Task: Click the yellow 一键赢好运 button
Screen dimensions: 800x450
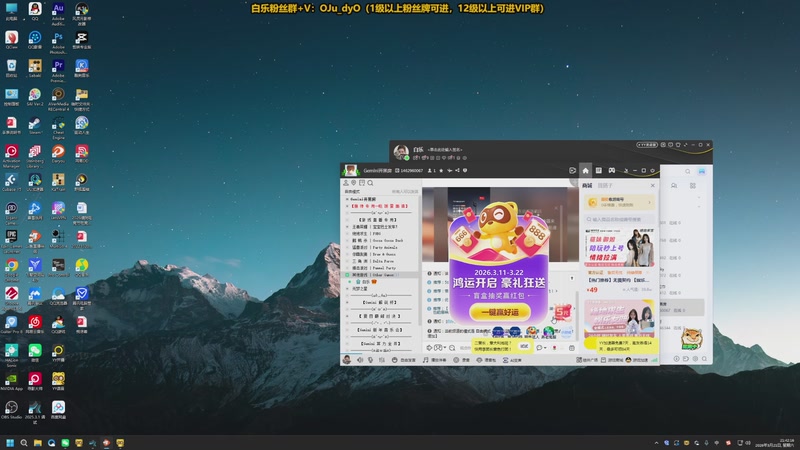Action: (499, 312)
